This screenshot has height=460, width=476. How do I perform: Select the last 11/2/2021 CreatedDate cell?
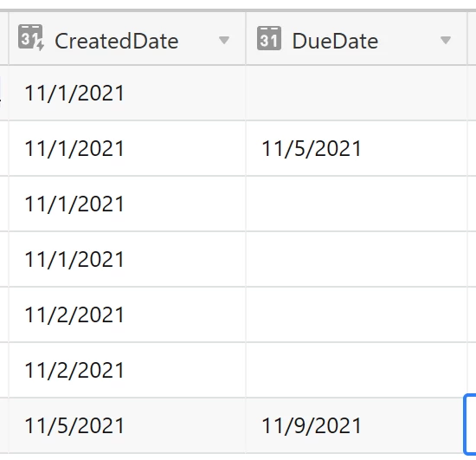[x=127, y=370]
